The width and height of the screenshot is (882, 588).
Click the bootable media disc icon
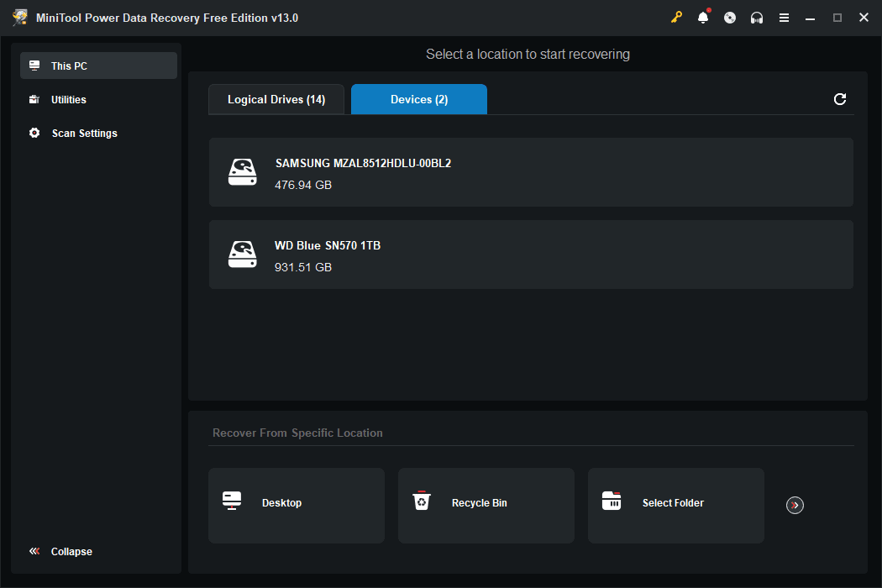(x=730, y=18)
